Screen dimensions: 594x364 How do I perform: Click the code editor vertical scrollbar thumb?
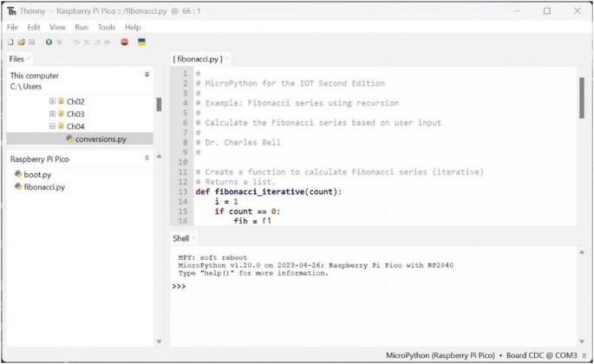click(x=581, y=97)
